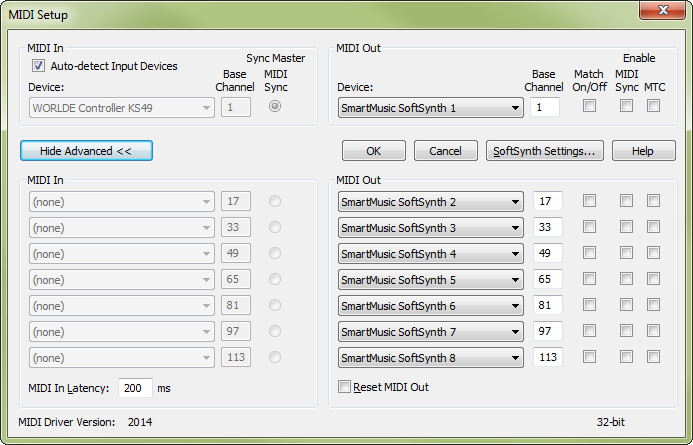
Task: Click base channel 97 field for SoftSynth 7
Action: (x=548, y=331)
